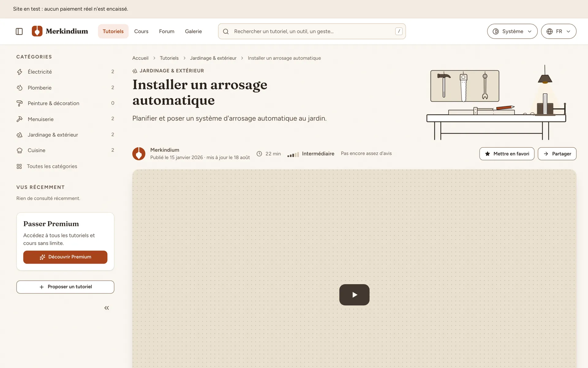The image size is (588, 368).
Task: Click the all categories grid icon
Action: click(19, 166)
